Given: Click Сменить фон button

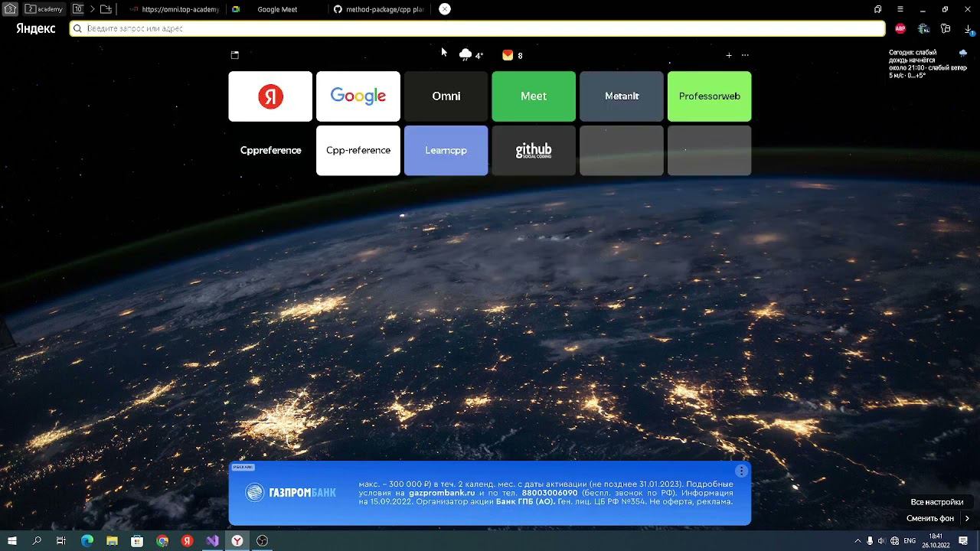Looking at the screenshot, I should pos(930,518).
